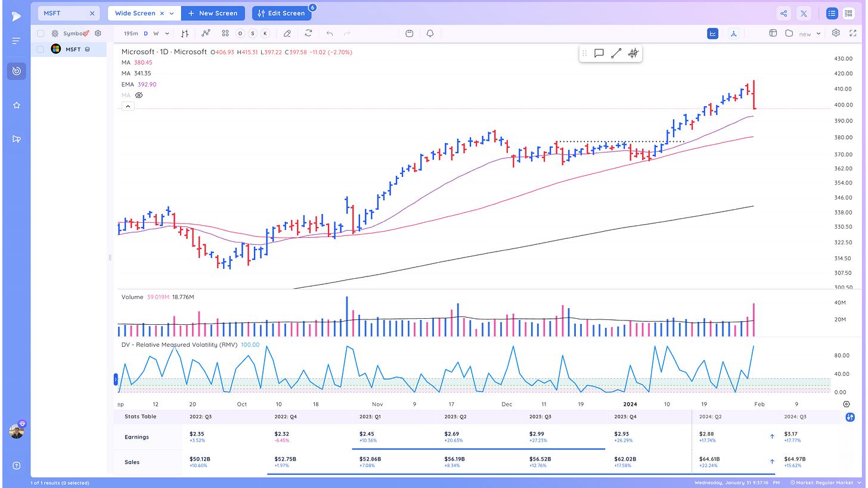Viewport: 868px width, 488px height.
Task: Collapse the indicator legend chevron
Action: [128, 106]
